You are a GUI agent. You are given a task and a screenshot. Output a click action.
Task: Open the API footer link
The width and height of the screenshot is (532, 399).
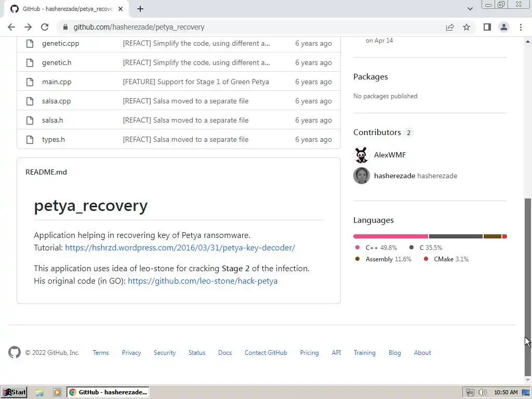point(336,353)
